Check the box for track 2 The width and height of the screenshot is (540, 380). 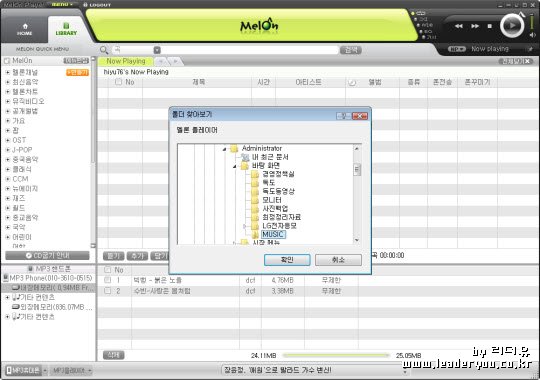(x=107, y=291)
